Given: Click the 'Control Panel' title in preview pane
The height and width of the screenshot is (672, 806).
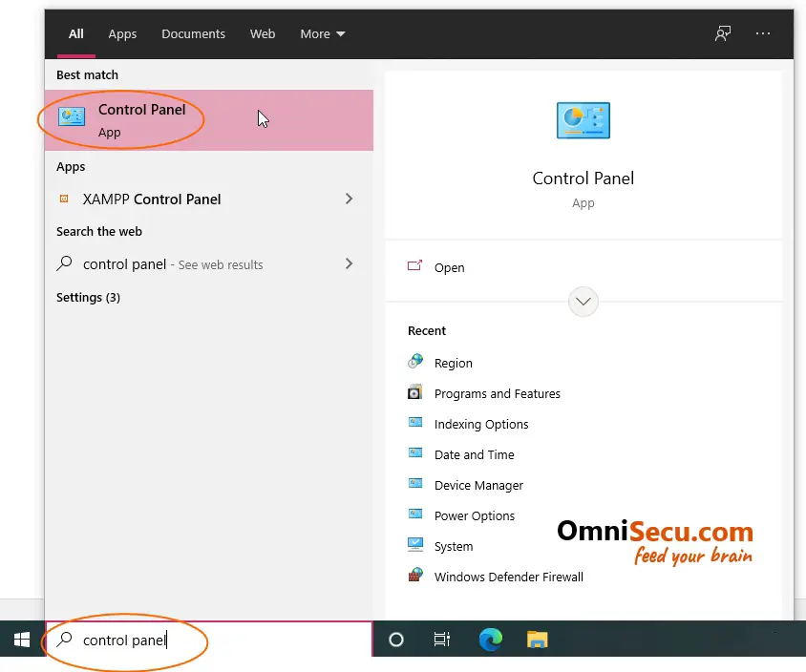Looking at the screenshot, I should coord(583,178).
